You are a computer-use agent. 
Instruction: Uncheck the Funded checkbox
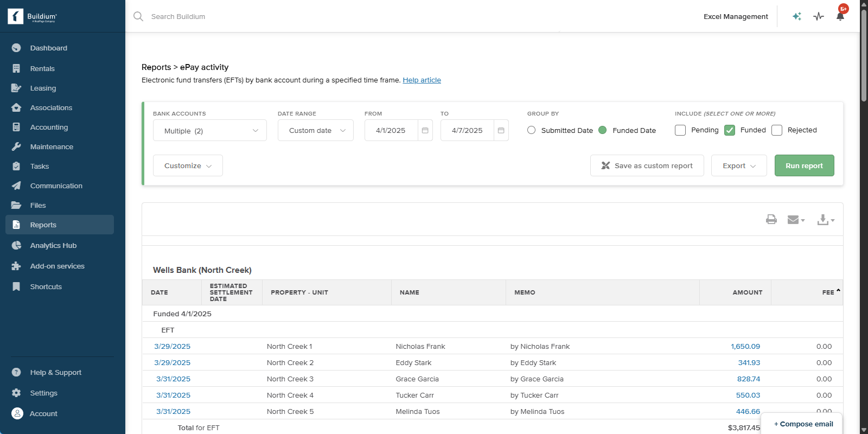730,130
